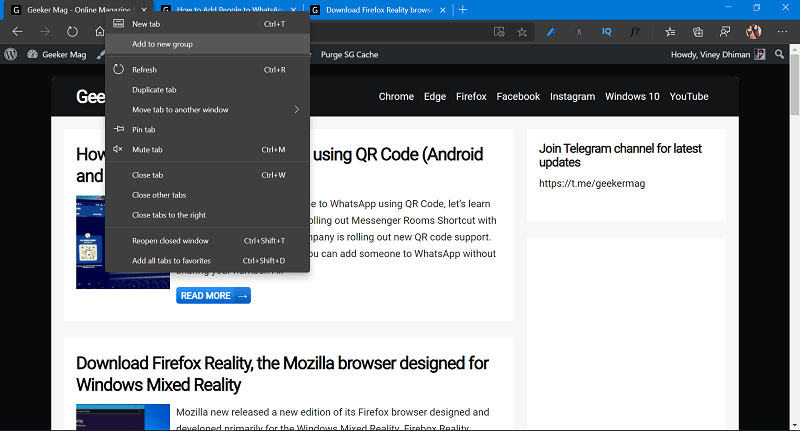The image size is (800, 431).
Task: Click the browser Forward arrow
Action: [x=45, y=32]
